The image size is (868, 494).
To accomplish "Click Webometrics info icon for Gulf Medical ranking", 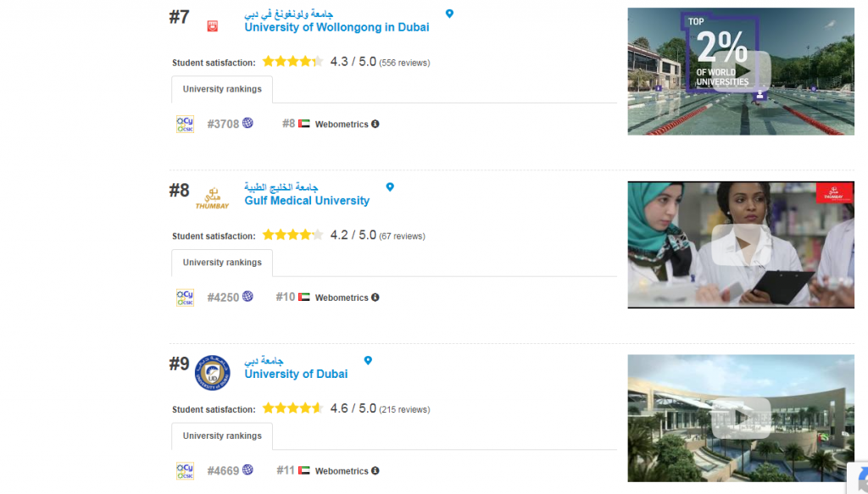I will point(376,297).
